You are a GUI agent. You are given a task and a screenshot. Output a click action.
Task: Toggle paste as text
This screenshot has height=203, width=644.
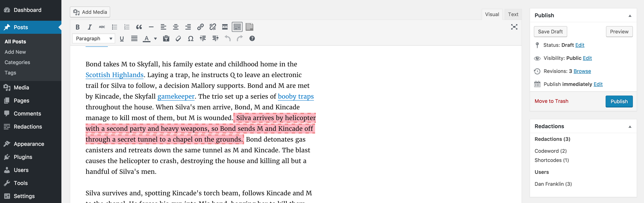[166, 39]
